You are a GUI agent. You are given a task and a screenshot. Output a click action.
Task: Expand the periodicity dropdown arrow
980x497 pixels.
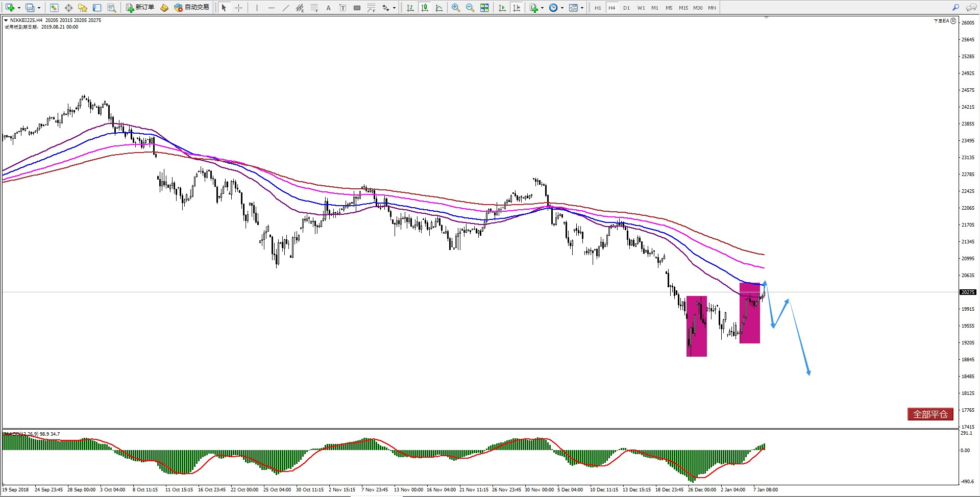(x=562, y=8)
